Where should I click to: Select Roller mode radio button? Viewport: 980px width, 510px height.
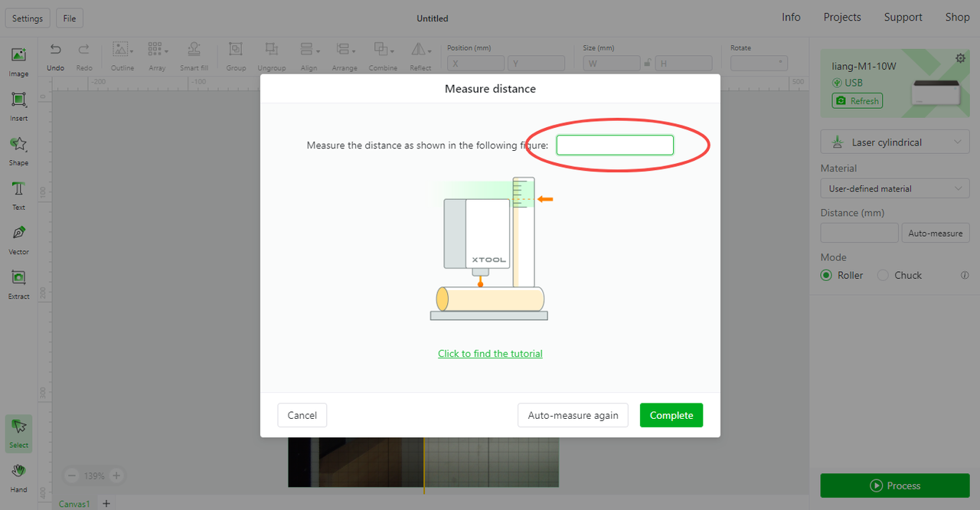[826, 275]
